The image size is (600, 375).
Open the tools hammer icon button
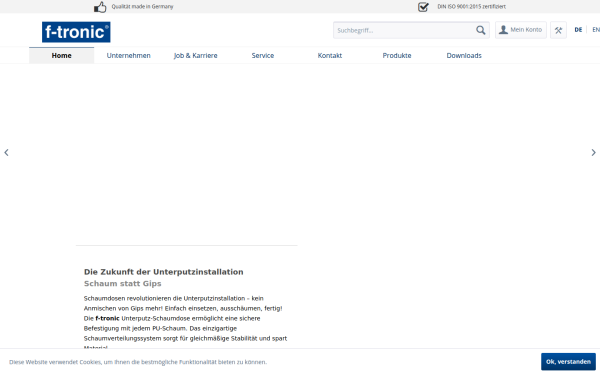[558, 30]
